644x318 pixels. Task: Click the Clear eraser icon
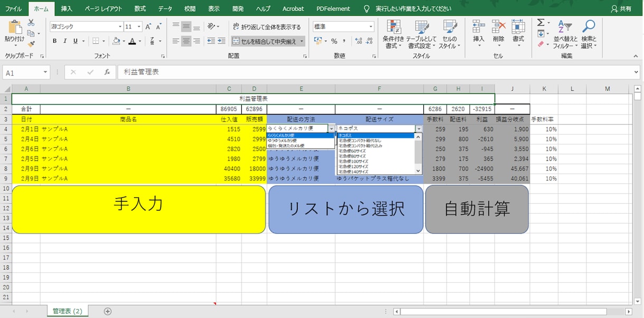pos(541,45)
